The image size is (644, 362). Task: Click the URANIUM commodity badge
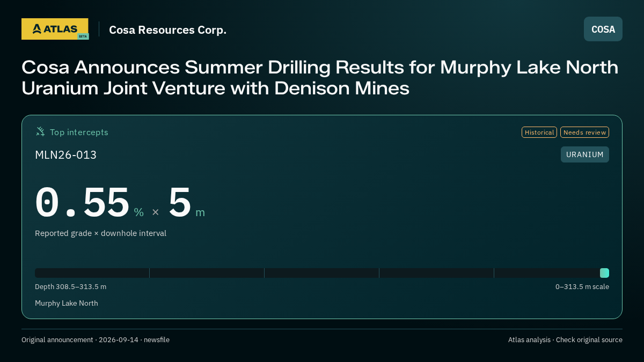[x=585, y=154]
